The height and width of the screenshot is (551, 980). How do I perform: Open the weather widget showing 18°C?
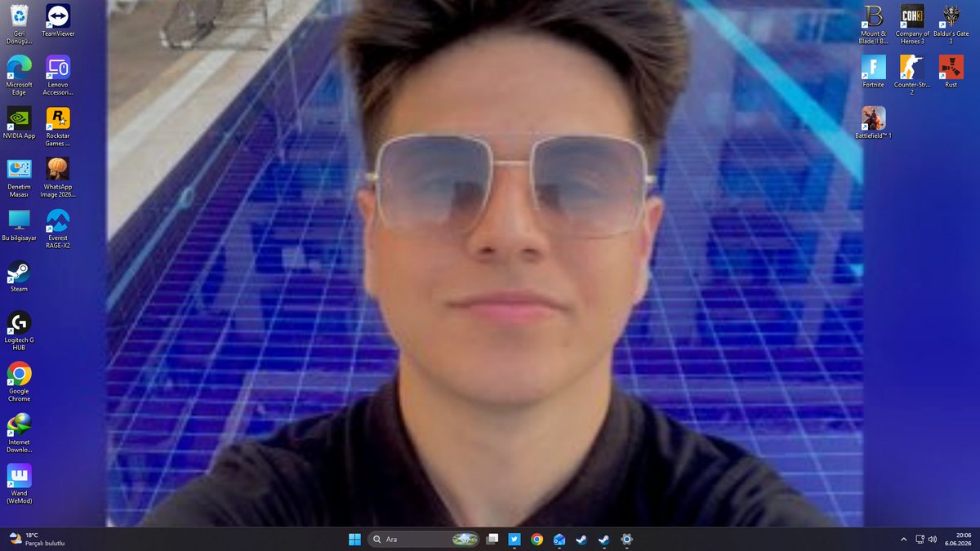pyautogui.click(x=37, y=539)
